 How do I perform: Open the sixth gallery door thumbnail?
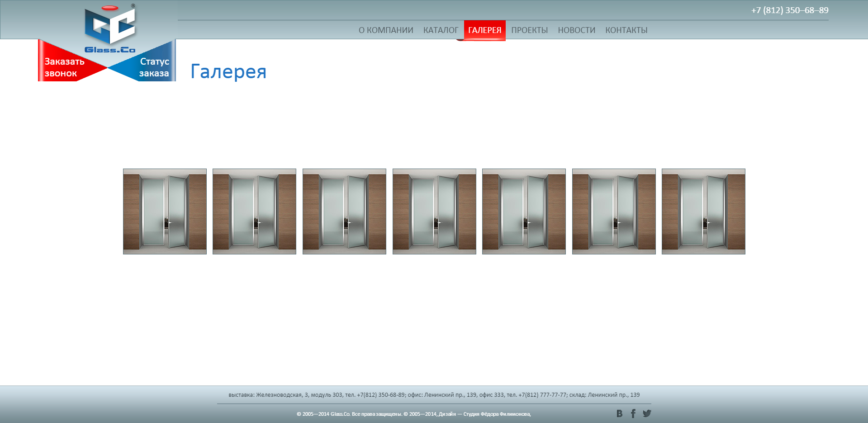pos(614,211)
